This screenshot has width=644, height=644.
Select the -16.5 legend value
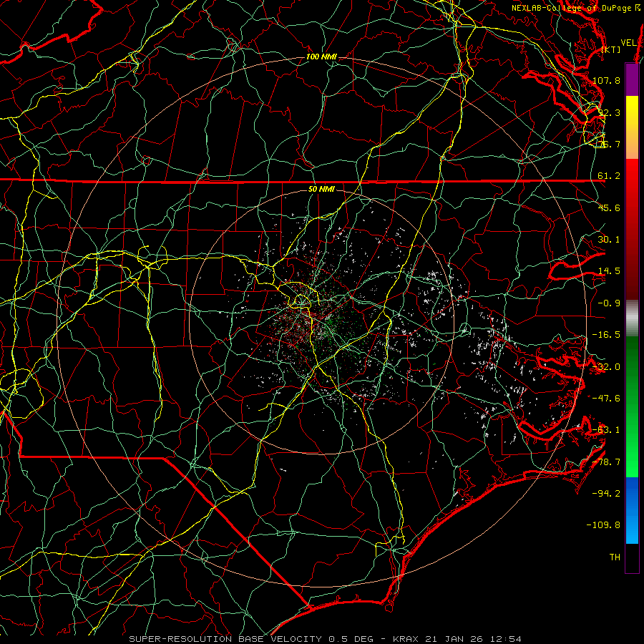click(606, 335)
